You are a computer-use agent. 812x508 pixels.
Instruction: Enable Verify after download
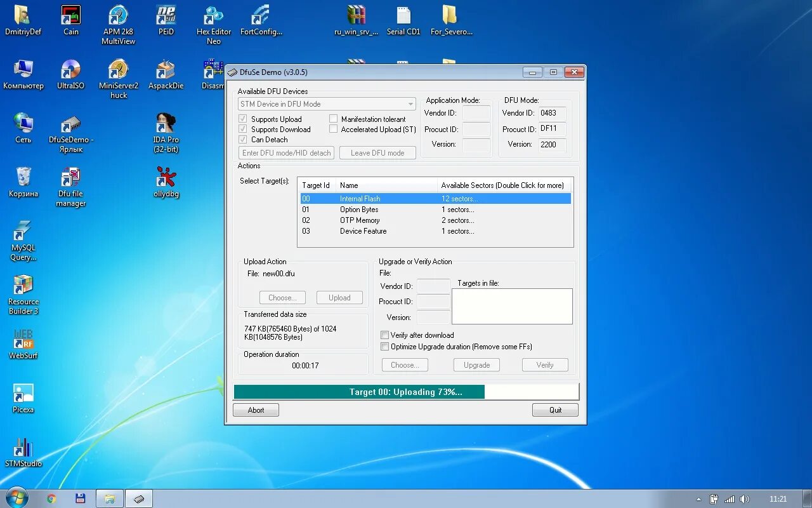click(384, 335)
